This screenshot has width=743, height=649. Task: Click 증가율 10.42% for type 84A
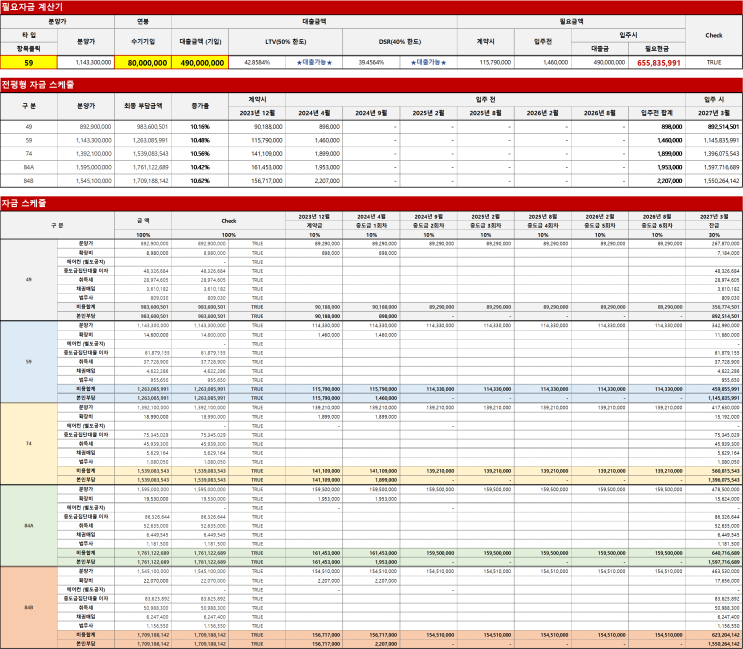pos(200,167)
